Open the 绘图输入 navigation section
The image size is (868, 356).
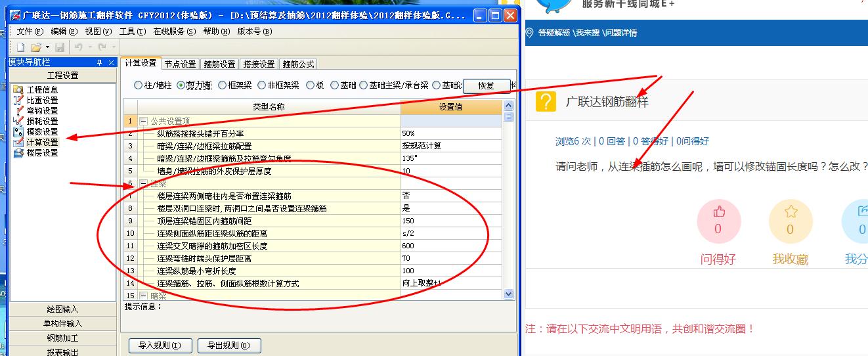pos(62,309)
